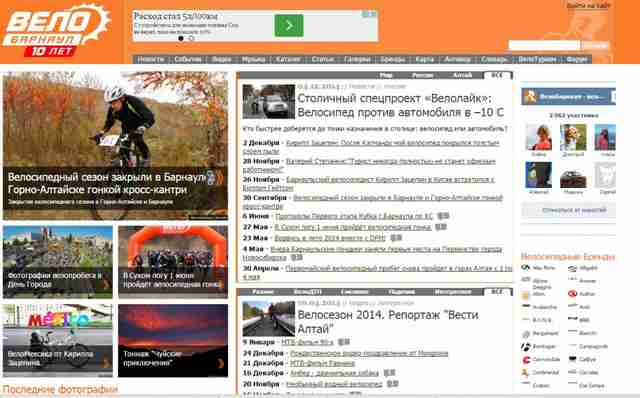Open the Новости menu item
This screenshot has width=640, height=398.
coord(151,59)
